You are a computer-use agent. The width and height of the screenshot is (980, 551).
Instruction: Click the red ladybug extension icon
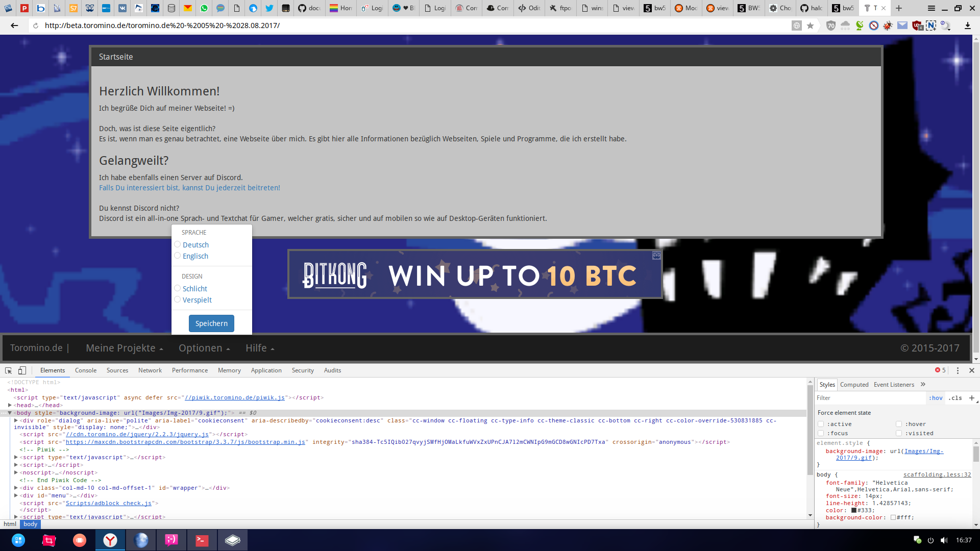888,26
